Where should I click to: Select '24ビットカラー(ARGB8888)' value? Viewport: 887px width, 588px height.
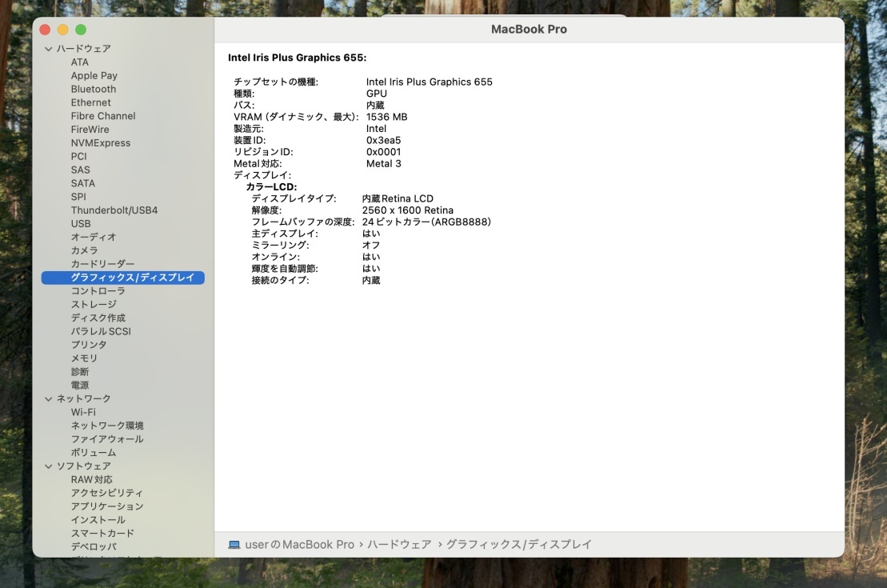[x=426, y=222]
